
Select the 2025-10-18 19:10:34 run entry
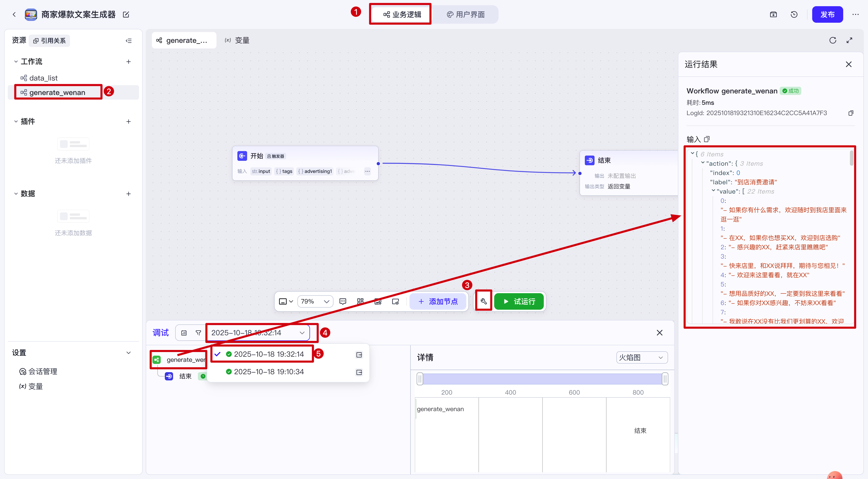tap(269, 372)
